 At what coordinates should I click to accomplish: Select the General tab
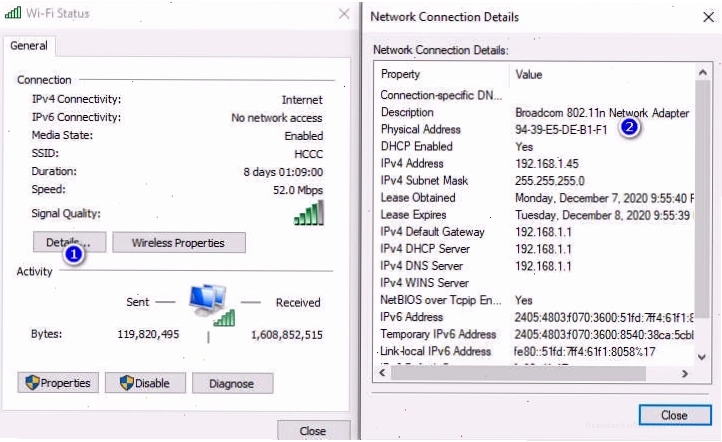[29, 46]
